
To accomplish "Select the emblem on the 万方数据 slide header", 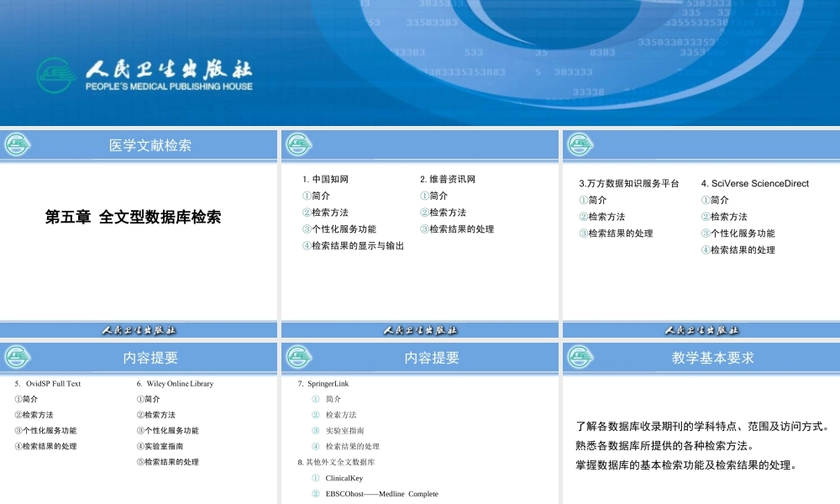I will 579,144.
